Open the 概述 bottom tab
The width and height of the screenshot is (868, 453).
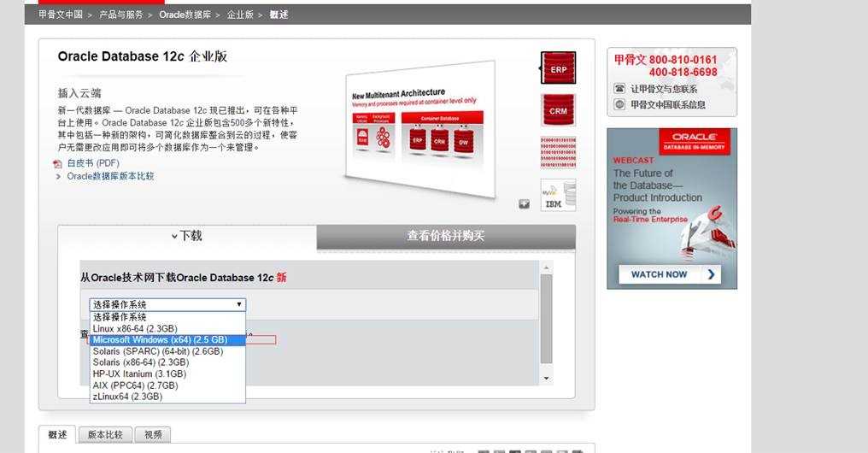pyautogui.click(x=57, y=435)
